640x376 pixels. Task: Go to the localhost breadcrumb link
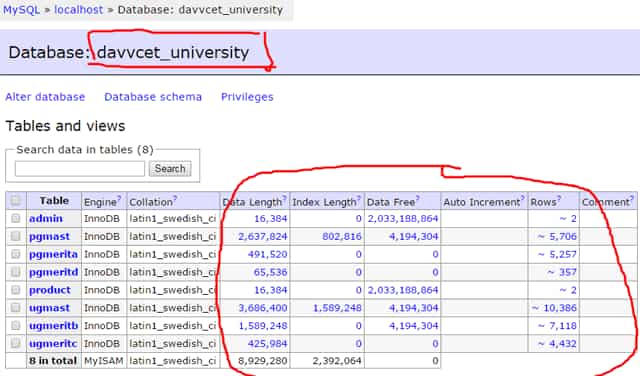click(79, 10)
